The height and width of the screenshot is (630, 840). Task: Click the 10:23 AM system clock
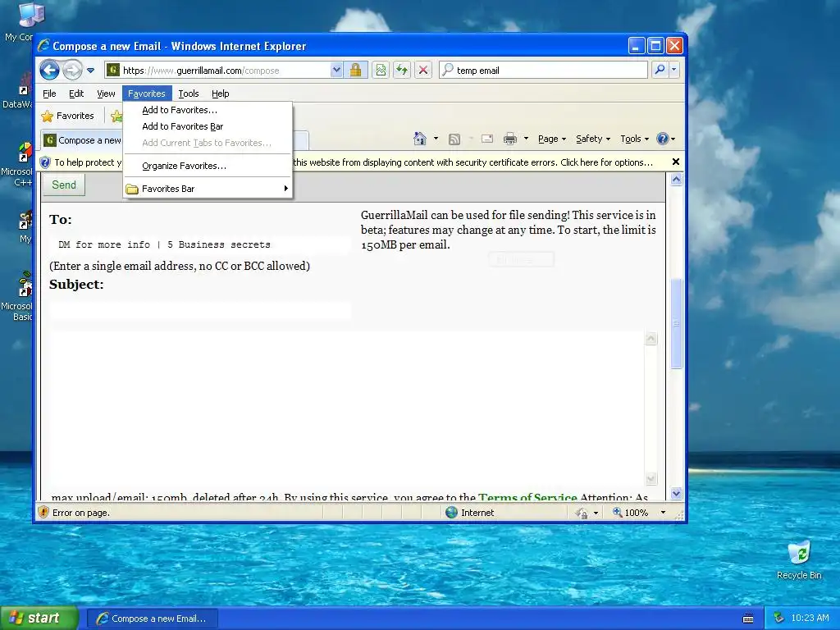click(810, 619)
